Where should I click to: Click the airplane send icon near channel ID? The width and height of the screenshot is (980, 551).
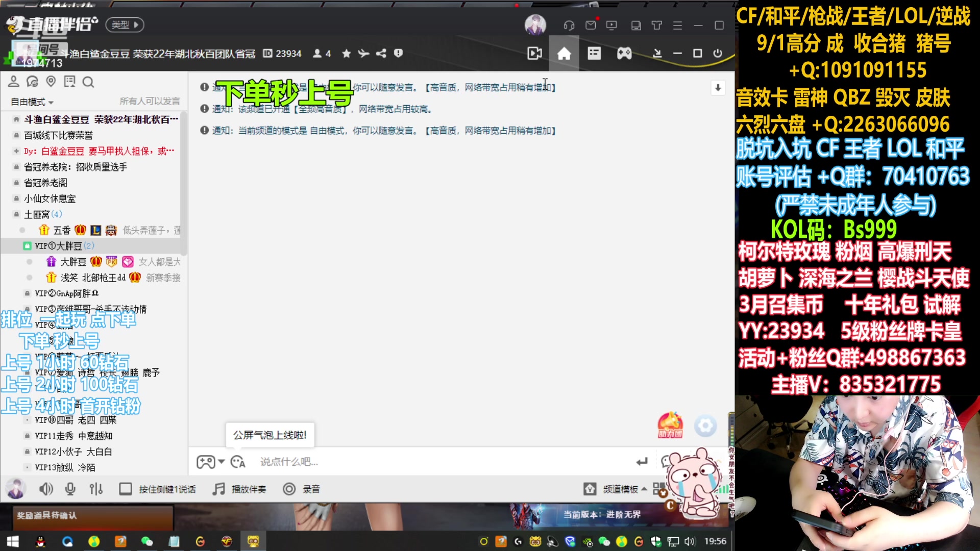coord(363,54)
